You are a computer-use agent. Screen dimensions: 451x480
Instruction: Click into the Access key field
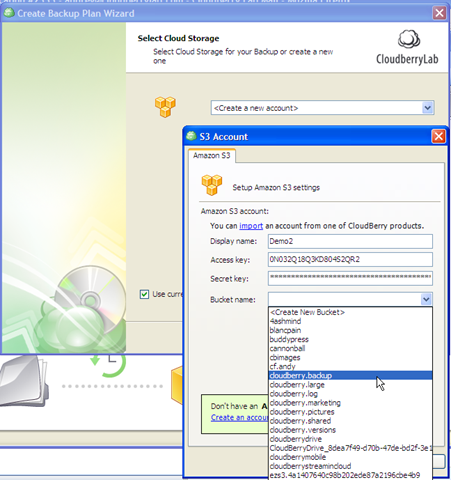pyautogui.click(x=350, y=260)
